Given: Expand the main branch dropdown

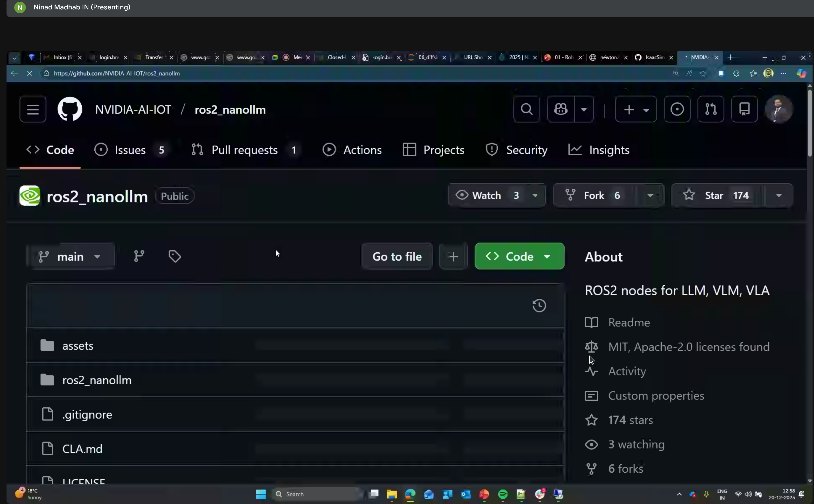Looking at the screenshot, I should (71, 256).
